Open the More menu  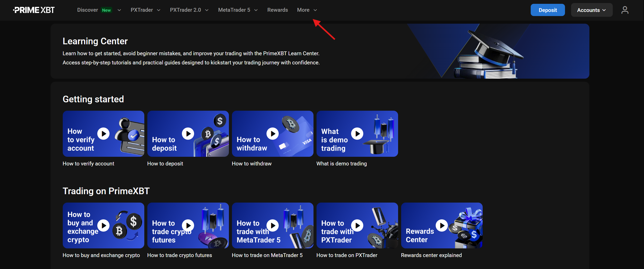pyautogui.click(x=307, y=10)
